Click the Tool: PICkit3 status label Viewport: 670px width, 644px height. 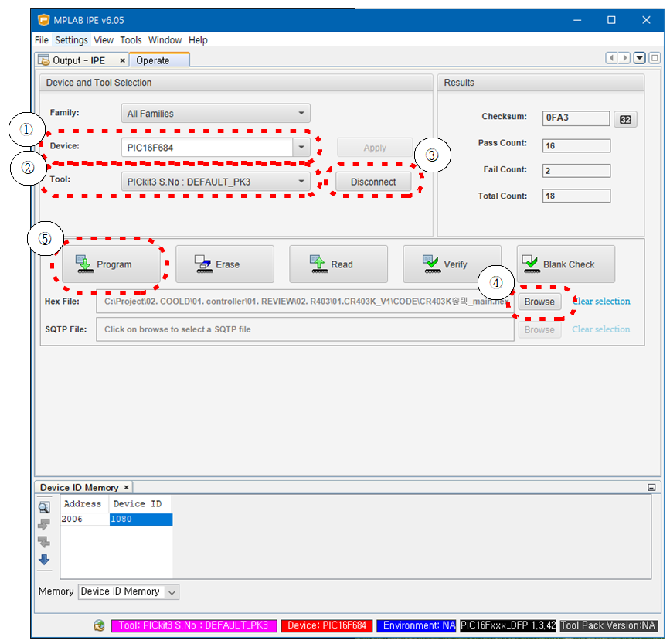[194, 626]
